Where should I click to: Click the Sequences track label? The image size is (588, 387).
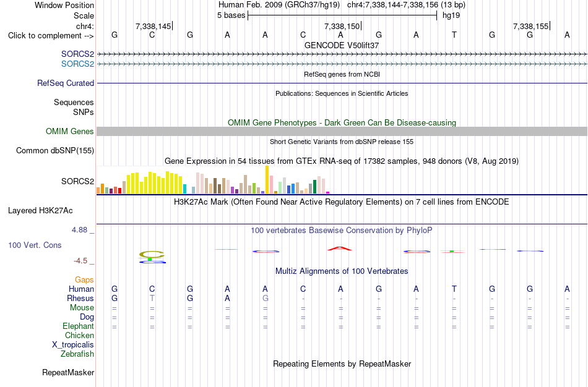[x=74, y=102]
